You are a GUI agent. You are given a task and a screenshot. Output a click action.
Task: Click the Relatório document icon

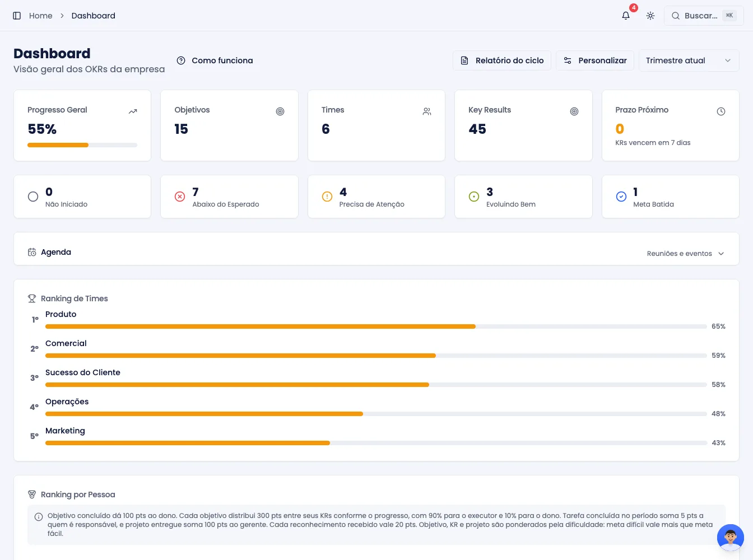coord(464,60)
